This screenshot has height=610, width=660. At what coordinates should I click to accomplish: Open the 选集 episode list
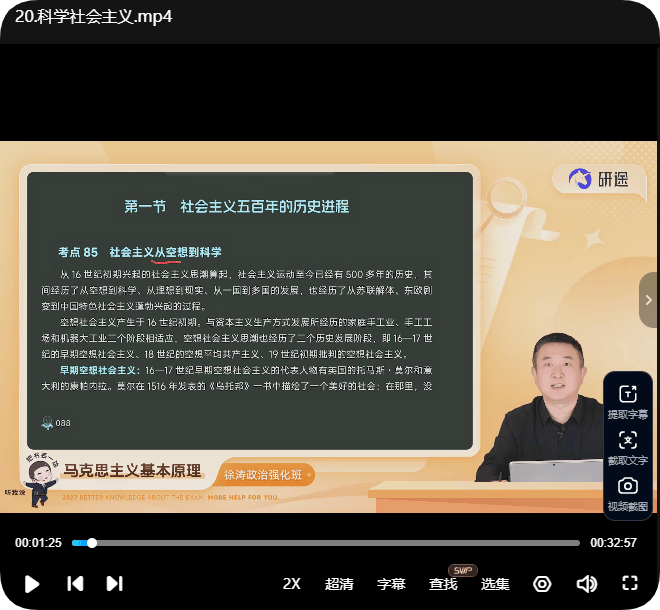coord(495,584)
